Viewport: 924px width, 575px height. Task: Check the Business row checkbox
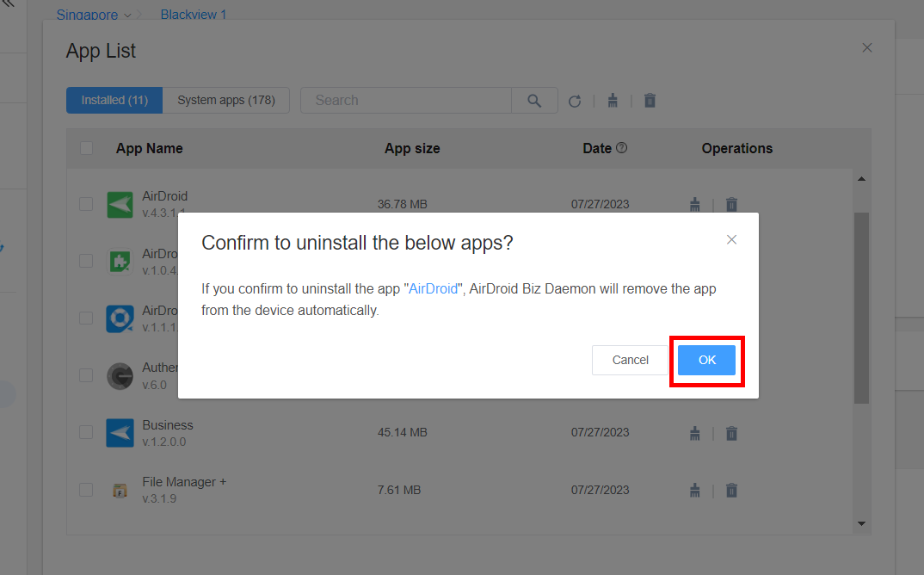pos(86,432)
